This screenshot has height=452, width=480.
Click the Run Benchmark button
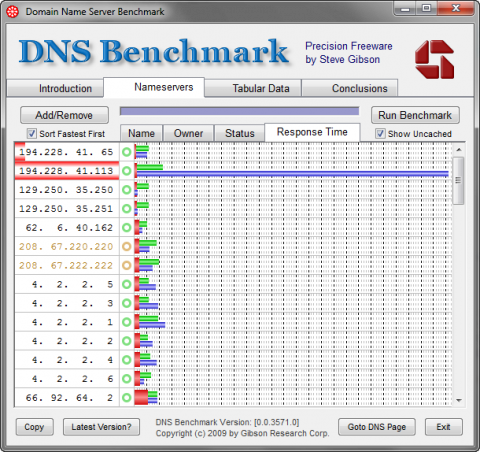[x=415, y=115]
